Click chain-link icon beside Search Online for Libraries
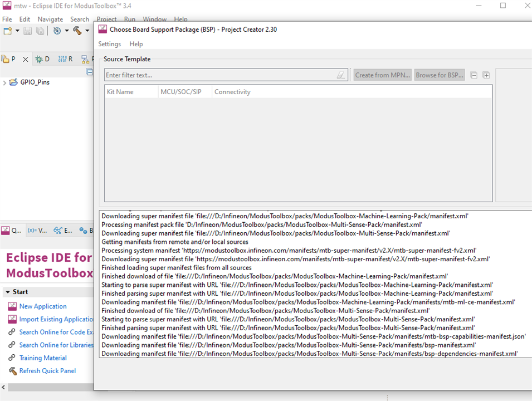This screenshot has height=401, width=532. tap(12, 345)
